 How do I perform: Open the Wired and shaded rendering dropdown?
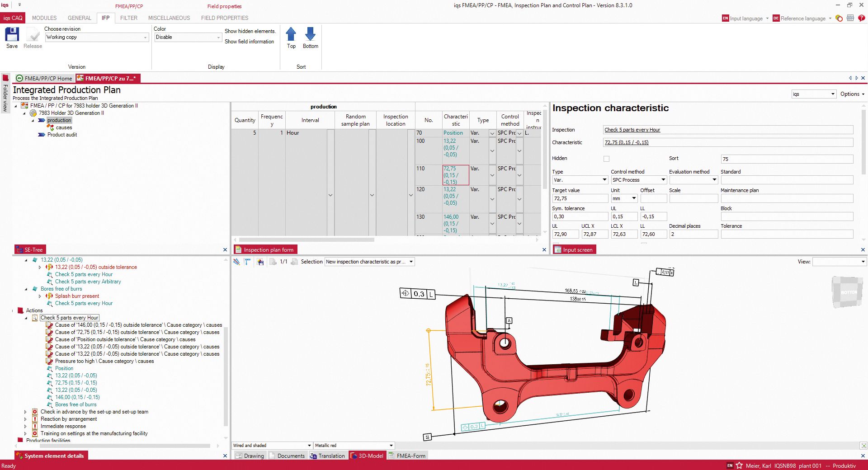coord(309,445)
